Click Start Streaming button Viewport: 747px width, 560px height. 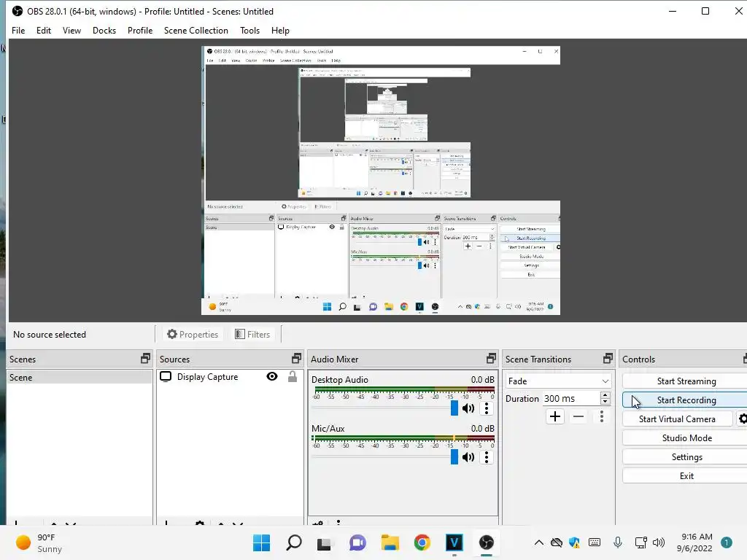(x=686, y=381)
